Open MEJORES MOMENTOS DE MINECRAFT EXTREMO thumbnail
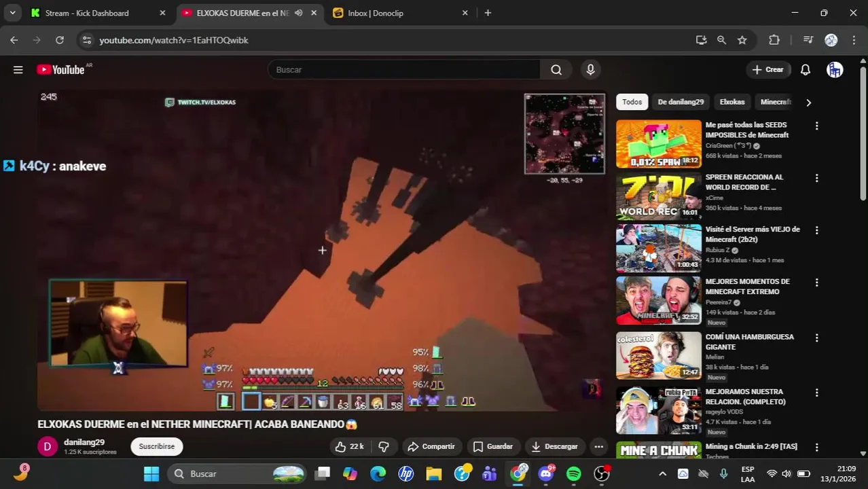Viewport: 868px width, 489px height. (659, 301)
